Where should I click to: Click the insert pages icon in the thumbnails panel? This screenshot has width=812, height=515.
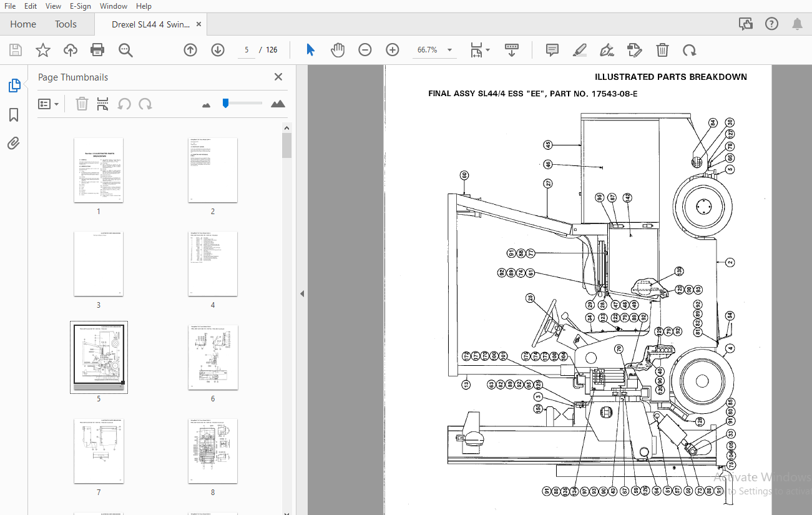click(x=103, y=104)
